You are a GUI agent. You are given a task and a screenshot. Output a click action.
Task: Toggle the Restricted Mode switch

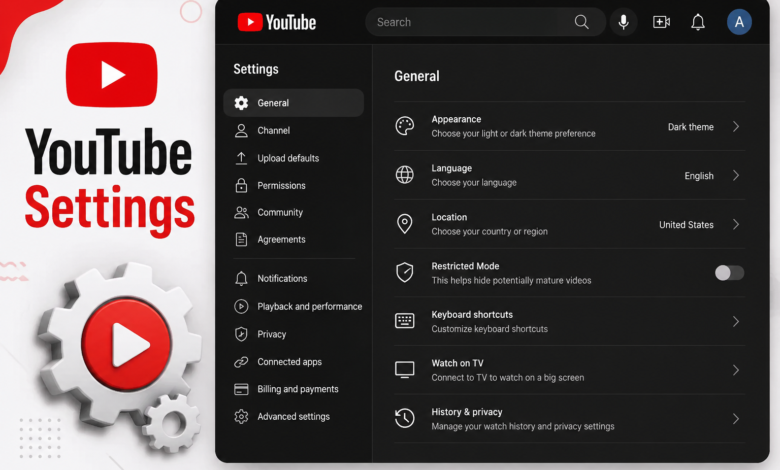click(729, 273)
